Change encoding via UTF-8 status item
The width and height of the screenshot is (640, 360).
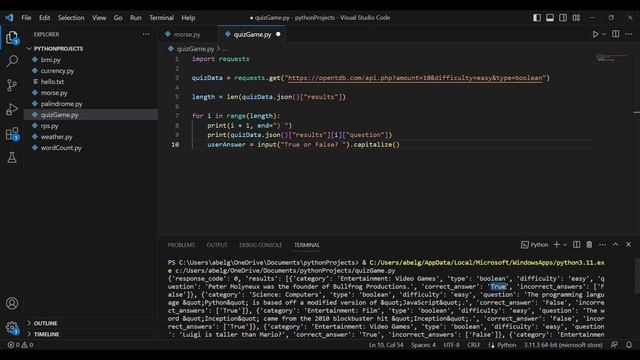pyautogui.click(x=451, y=345)
